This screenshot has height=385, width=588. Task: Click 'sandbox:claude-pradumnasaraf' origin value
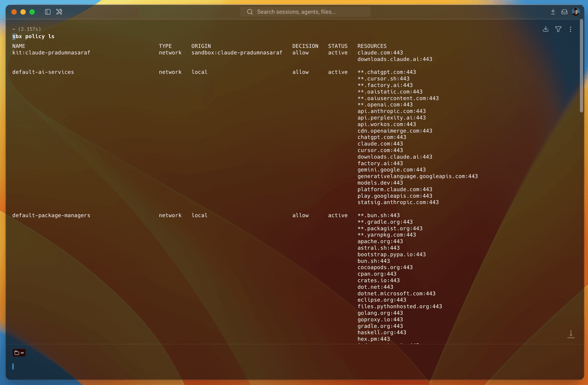237,53
